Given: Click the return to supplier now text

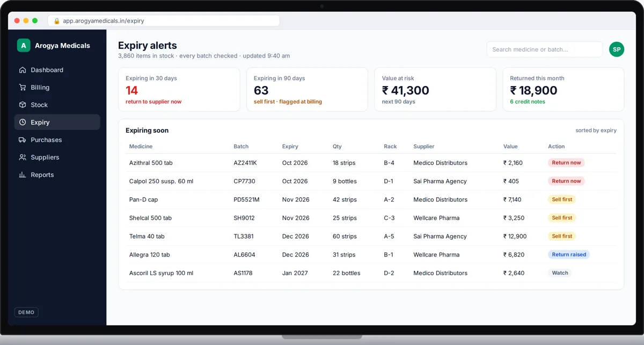Looking at the screenshot, I should point(153,102).
